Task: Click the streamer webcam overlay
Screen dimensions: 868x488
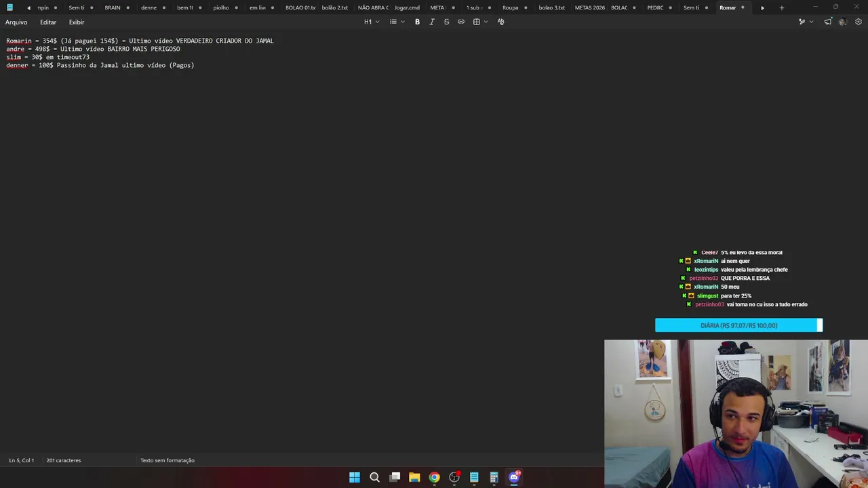Action: tap(736, 413)
